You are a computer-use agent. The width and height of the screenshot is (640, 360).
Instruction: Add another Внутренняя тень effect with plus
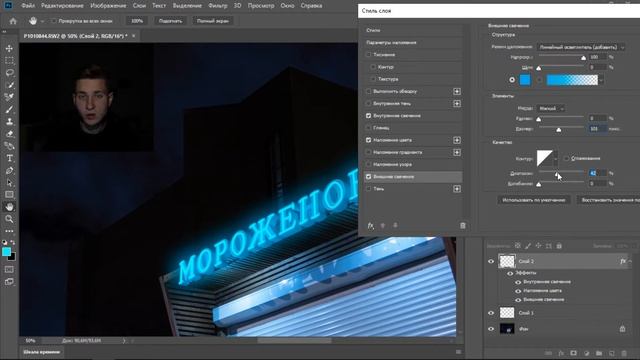coord(457,104)
